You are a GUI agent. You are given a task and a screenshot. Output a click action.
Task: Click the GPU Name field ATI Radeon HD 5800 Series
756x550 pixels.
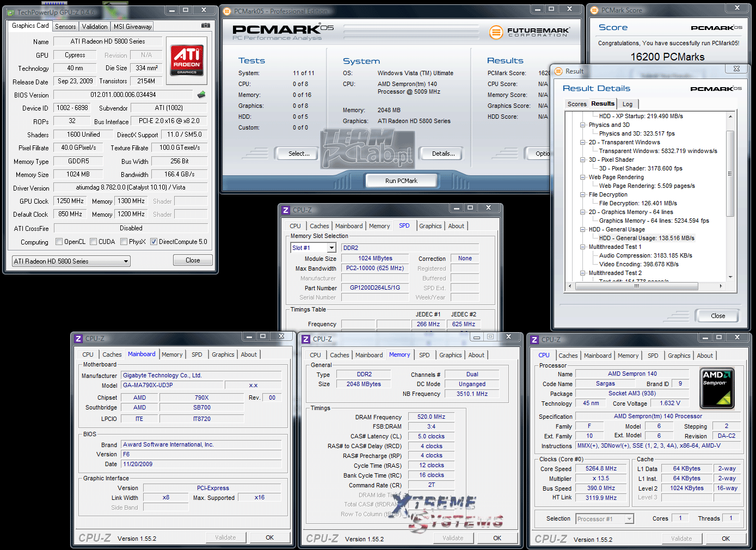(108, 41)
